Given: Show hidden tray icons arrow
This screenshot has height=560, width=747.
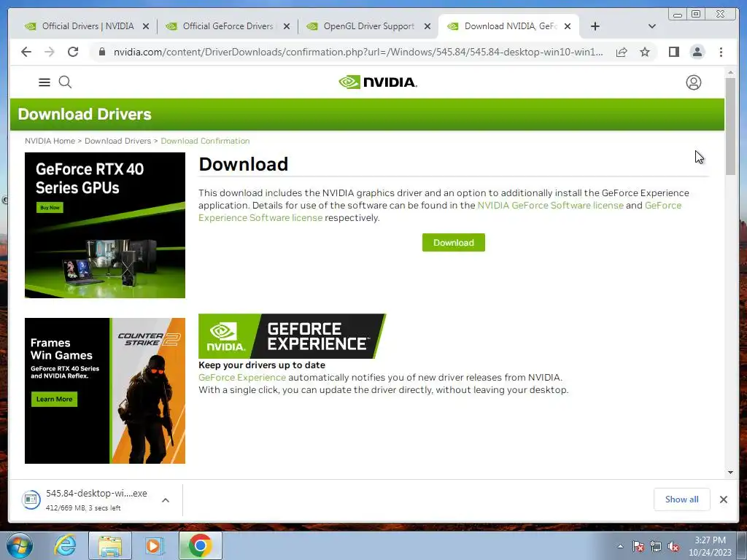Looking at the screenshot, I should [x=620, y=547].
